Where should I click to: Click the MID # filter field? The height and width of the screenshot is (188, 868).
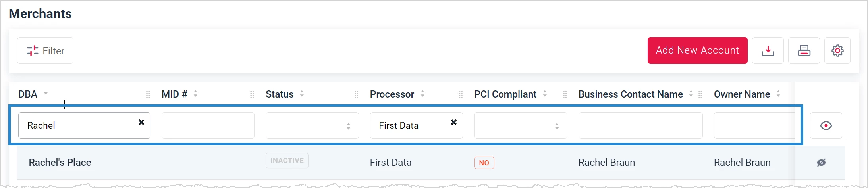[x=208, y=126]
